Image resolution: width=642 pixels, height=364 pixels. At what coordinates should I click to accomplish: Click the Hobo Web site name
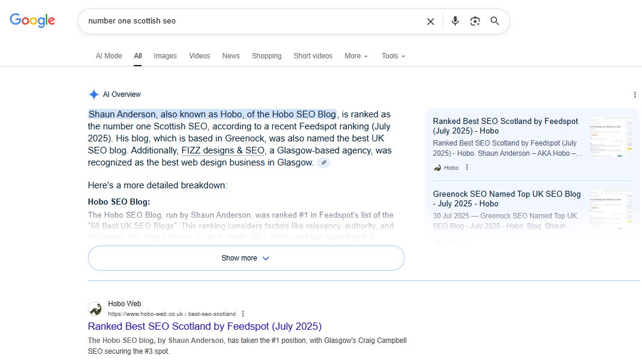point(125,304)
